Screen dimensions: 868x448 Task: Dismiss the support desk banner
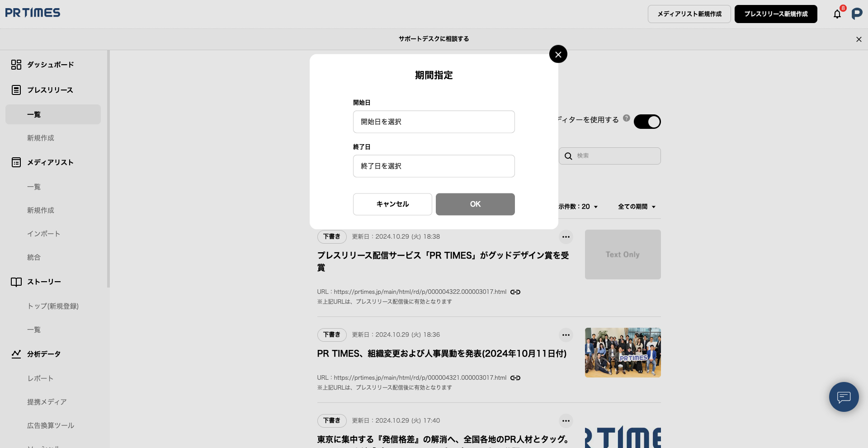859,39
